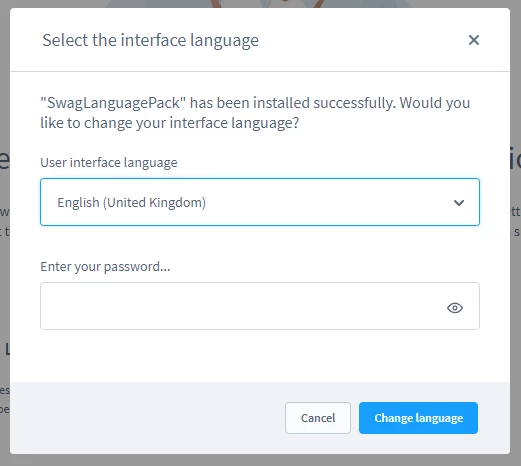The height and width of the screenshot is (466, 521).
Task: Click the Cancel button
Action: (318, 418)
